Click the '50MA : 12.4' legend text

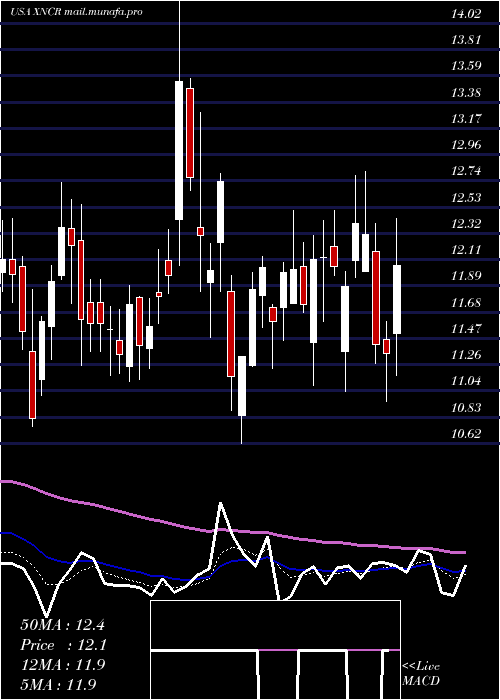coord(62,625)
